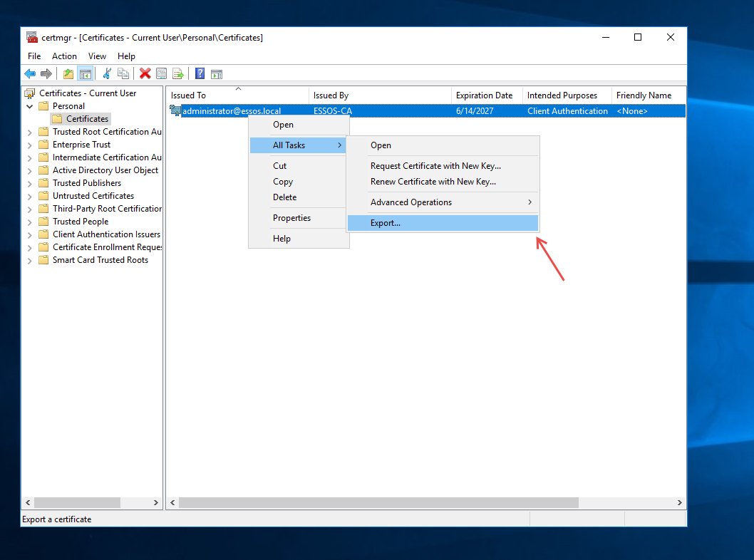Expand Trusted Root Certification Authorities node
The width and height of the screenshot is (754, 560).
pyautogui.click(x=30, y=133)
